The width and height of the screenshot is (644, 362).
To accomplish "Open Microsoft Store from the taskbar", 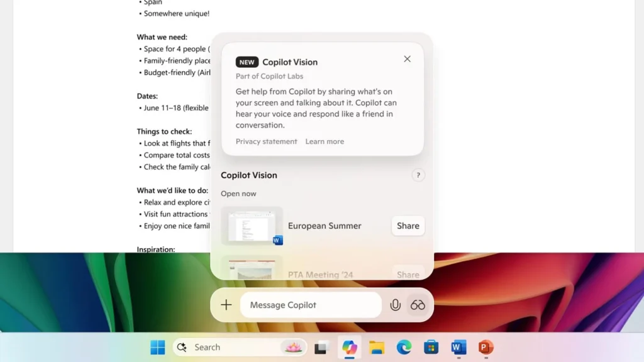I will [x=431, y=347].
